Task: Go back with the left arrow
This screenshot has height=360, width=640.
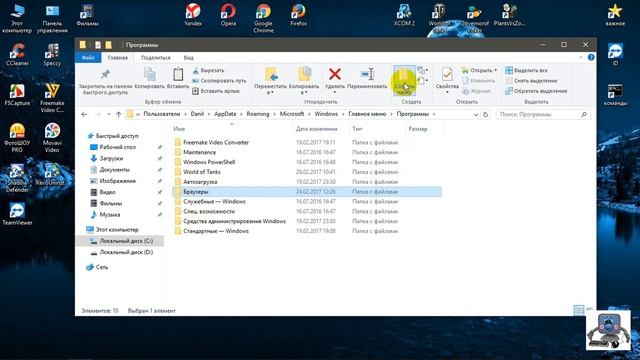Action: click(84, 114)
